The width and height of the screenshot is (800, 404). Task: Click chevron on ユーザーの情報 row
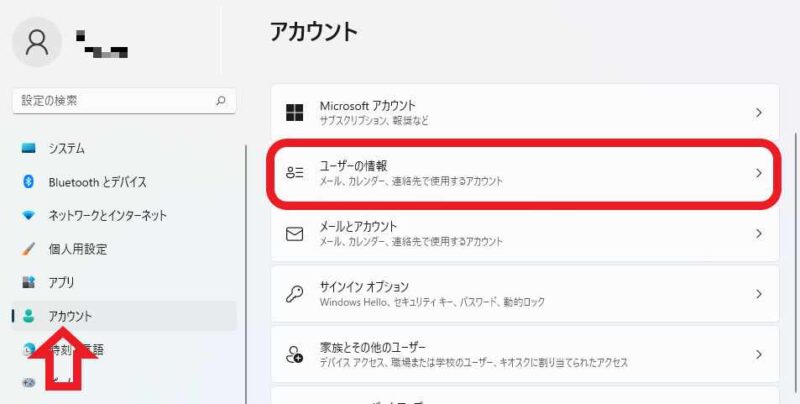759,173
